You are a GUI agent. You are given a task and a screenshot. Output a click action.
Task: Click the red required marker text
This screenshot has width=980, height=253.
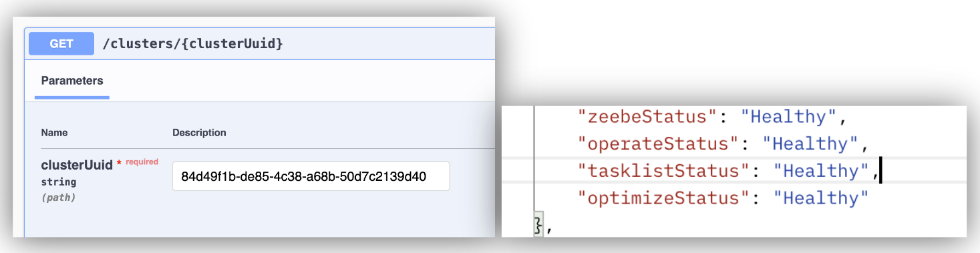tap(142, 162)
